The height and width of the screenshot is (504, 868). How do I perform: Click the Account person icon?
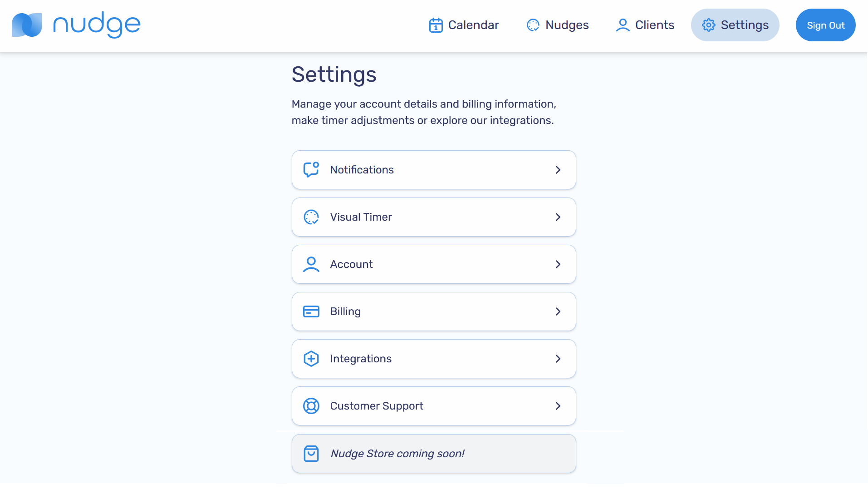tap(311, 264)
